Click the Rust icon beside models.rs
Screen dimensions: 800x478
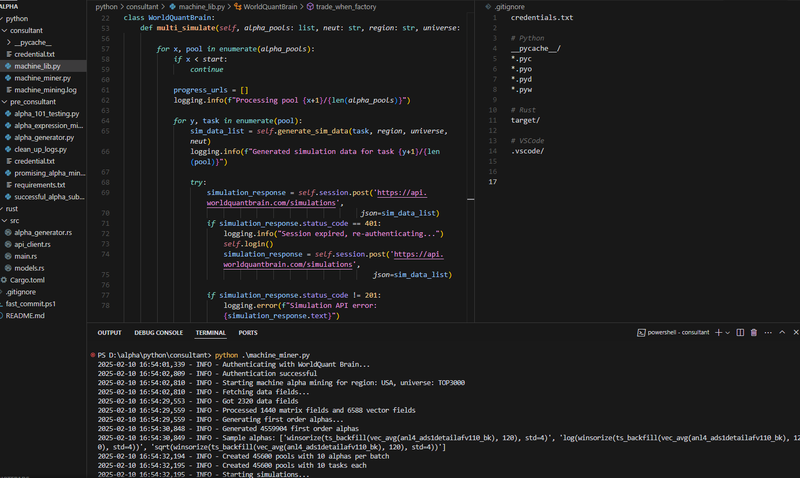(8, 268)
